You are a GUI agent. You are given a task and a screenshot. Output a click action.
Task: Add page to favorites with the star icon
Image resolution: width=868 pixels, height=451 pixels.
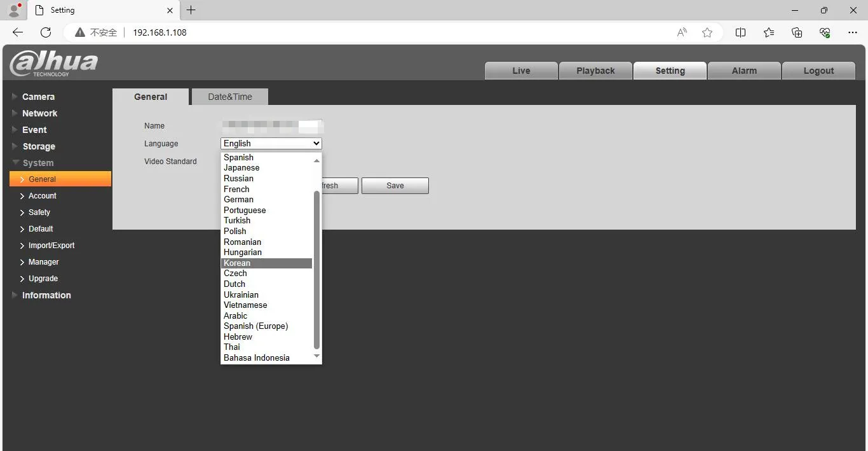click(707, 32)
